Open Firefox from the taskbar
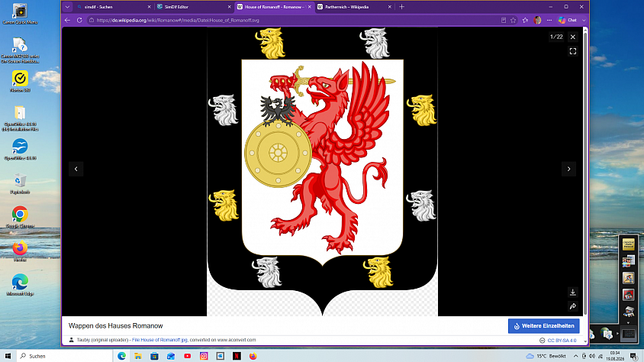This screenshot has height=362, width=644. (x=253, y=356)
